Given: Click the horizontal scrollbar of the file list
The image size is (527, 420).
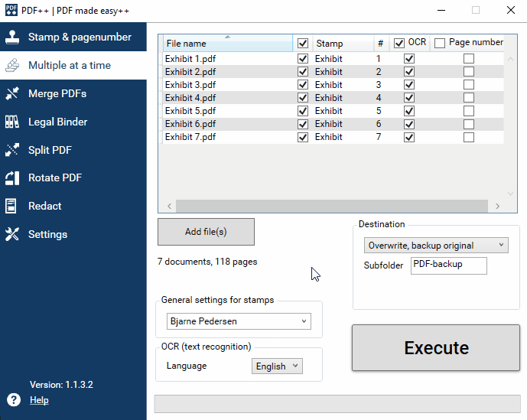Looking at the screenshot, I should click(x=332, y=206).
